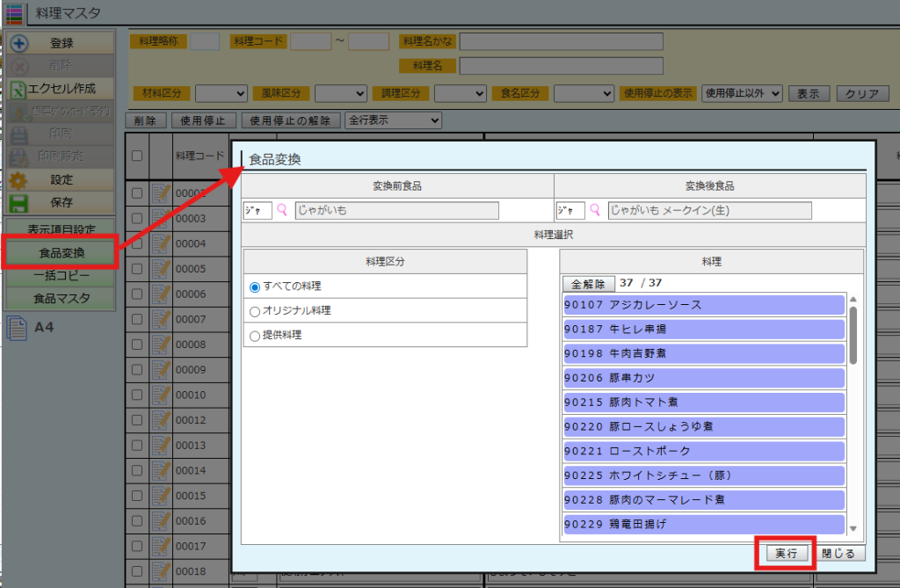Tick the checkbox for row 00014
The width and height of the screenshot is (900, 588).
136,470
